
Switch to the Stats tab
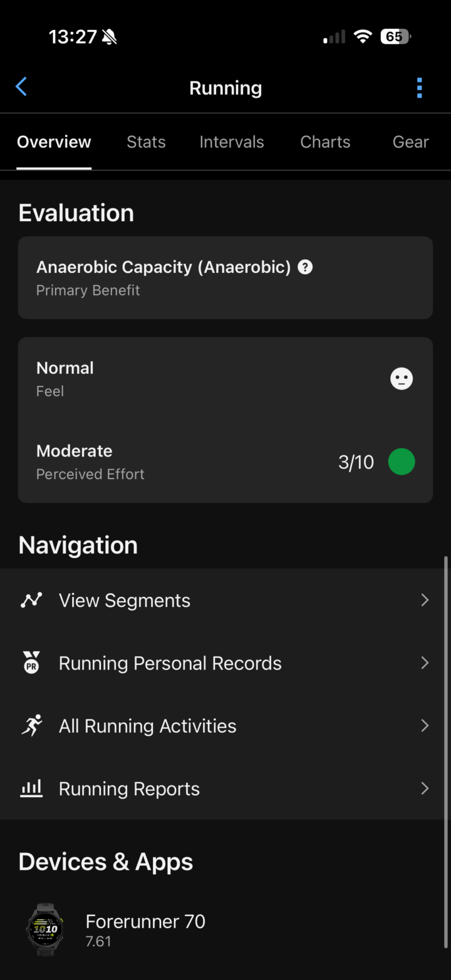click(x=146, y=142)
